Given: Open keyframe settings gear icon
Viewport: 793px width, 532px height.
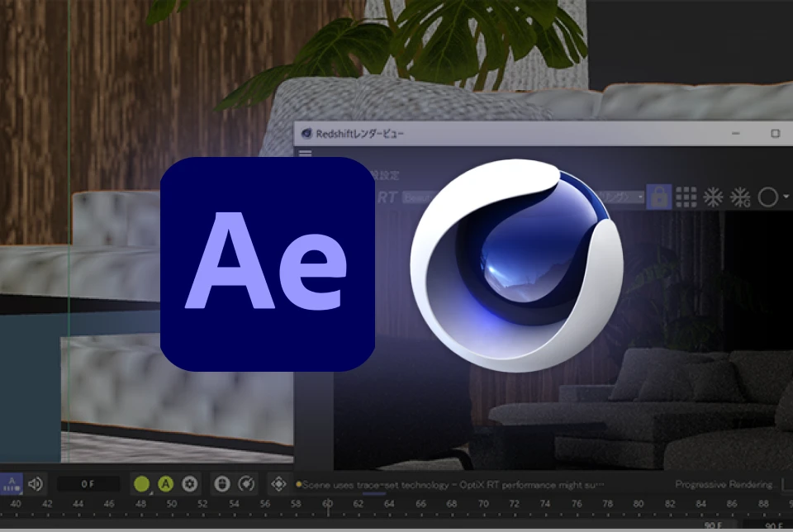Looking at the screenshot, I should [190, 484].
